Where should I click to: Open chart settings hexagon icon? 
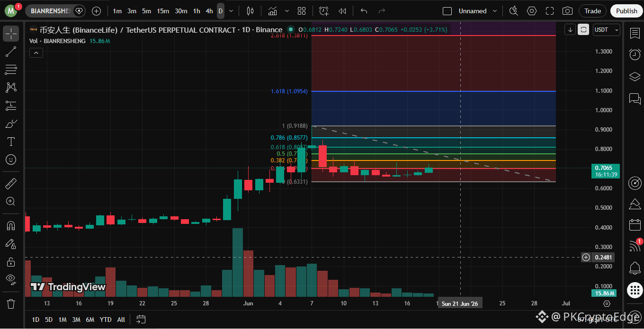pyautogui.click(x=532, y=10)
